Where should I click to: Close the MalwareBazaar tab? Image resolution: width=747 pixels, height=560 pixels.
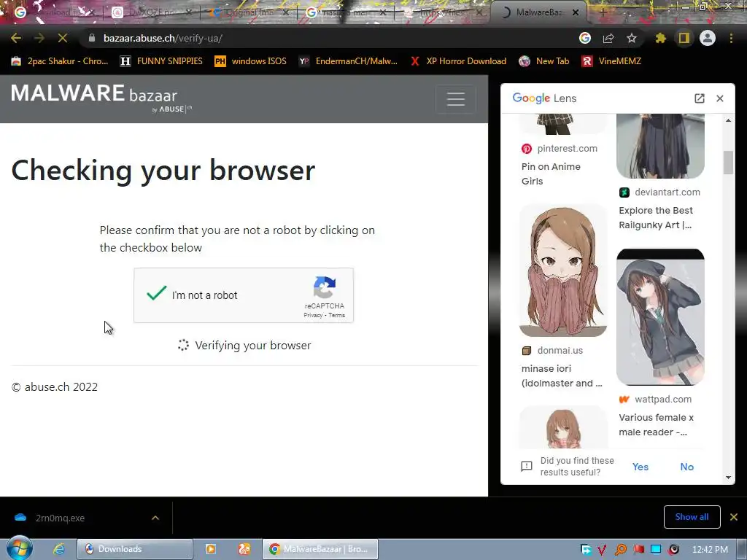(576, 12)
